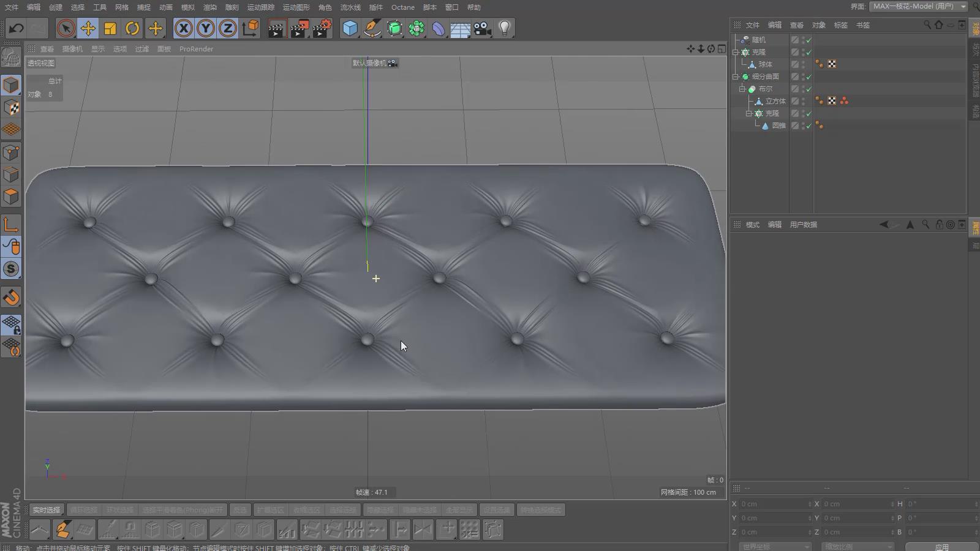Toggle the X axis lock

point(183,28)
